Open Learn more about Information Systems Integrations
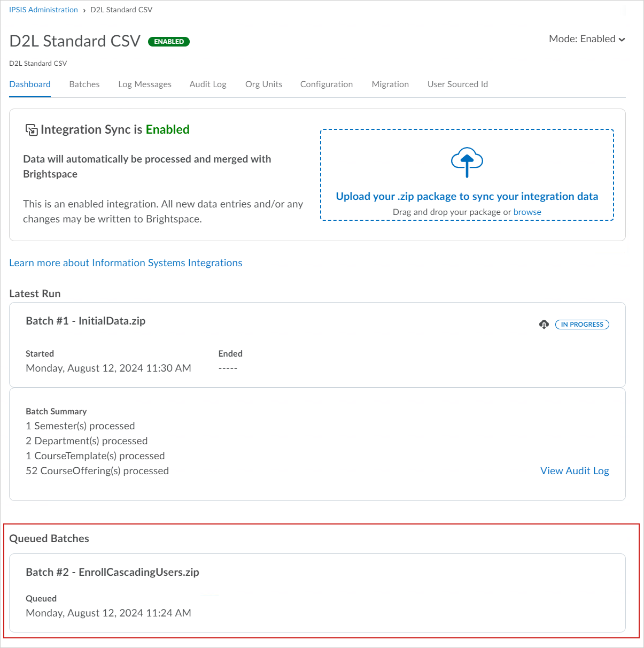Screen dimensions: 644x648 coord(126,263)
